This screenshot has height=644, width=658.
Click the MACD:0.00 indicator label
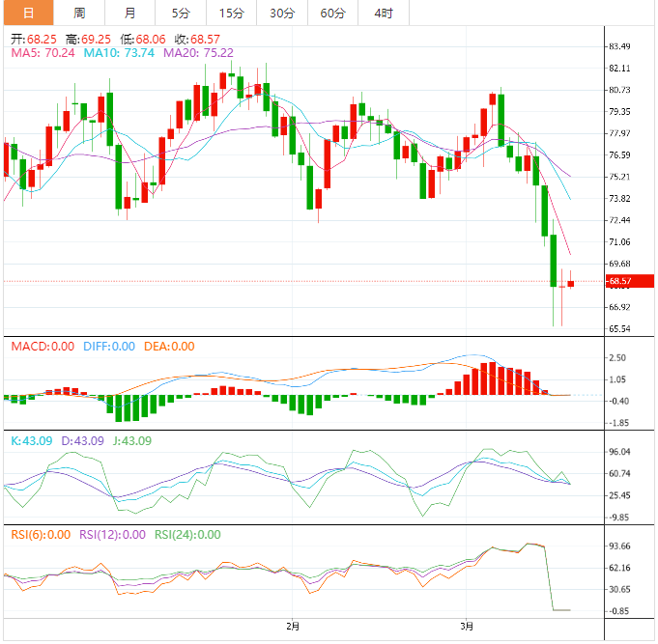coord(42,347)
